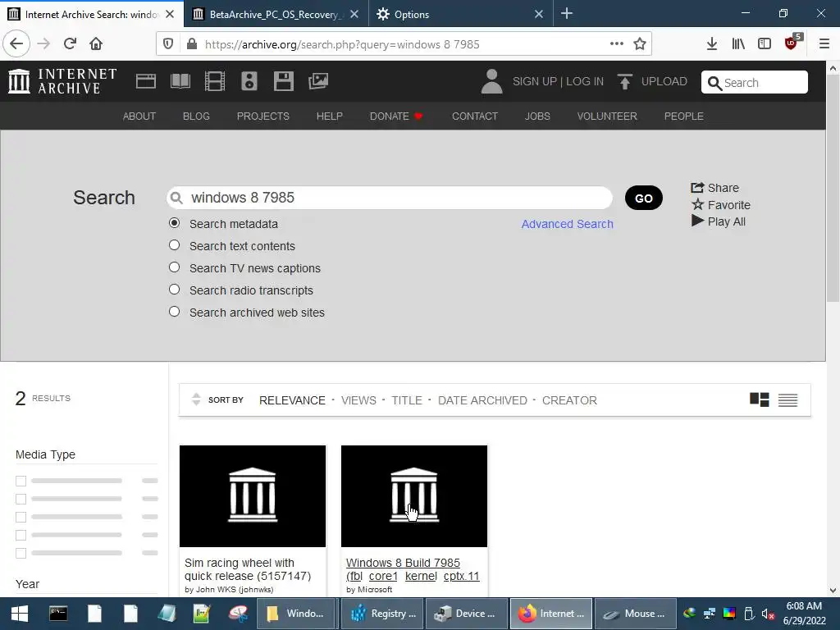Show site security padlock details
840x630 pixels.
[x=192, y=44]
